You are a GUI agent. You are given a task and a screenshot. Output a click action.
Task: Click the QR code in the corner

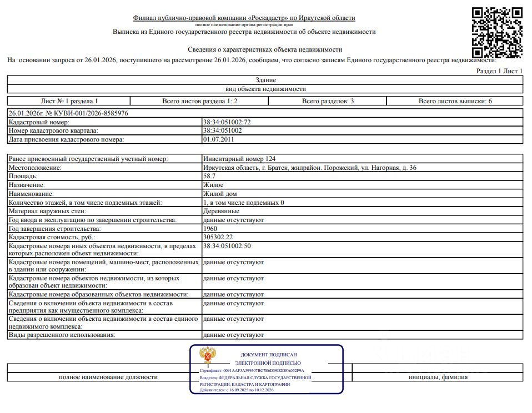[498, 33]
